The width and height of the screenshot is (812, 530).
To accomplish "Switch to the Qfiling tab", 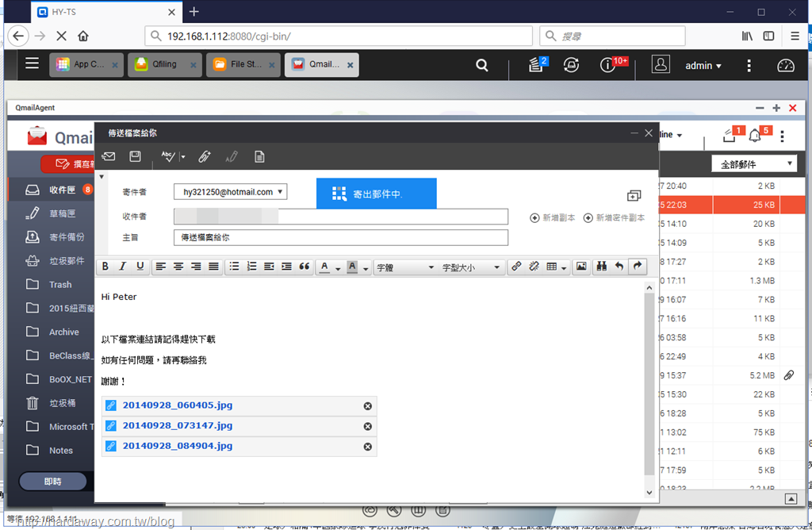I will tap(164, 65).
